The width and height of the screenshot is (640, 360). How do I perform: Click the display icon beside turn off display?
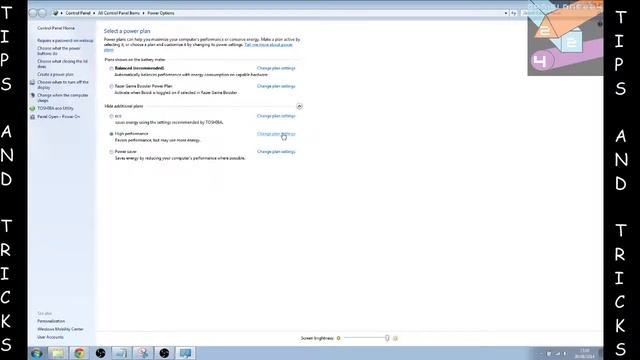[32, 82]
